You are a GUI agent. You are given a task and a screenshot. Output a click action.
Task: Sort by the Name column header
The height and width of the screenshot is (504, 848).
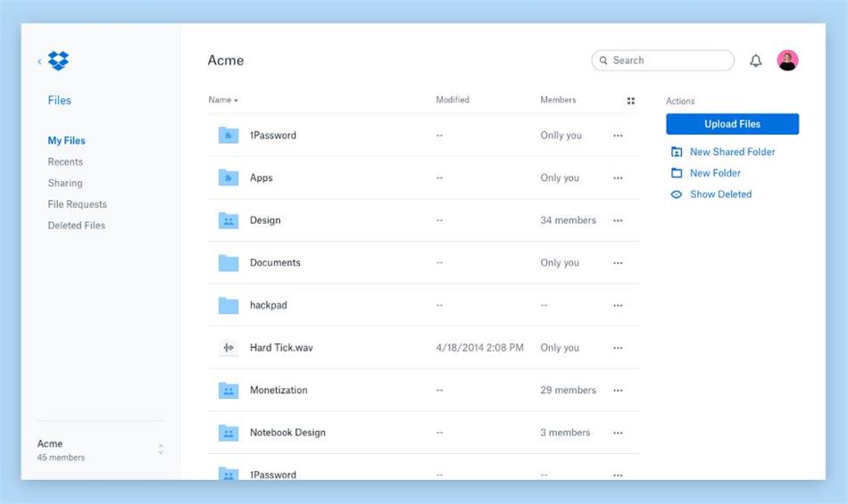coord(223,100)
